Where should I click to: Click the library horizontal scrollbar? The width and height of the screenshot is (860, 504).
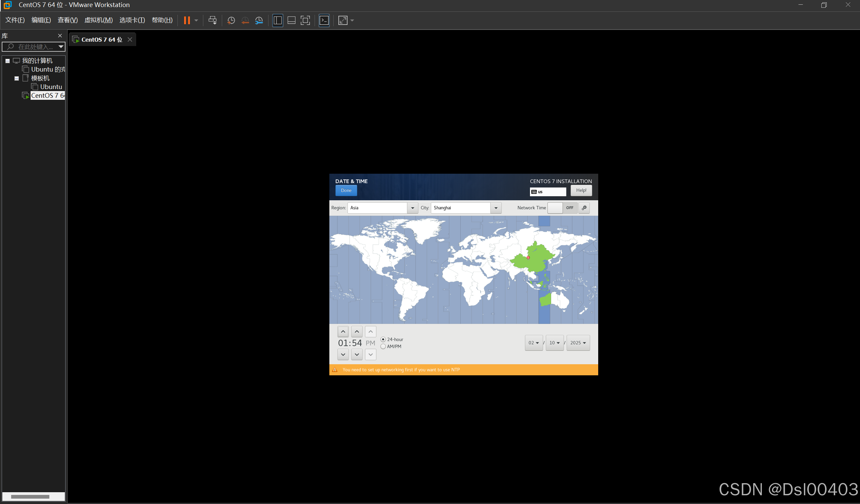pyautogui.click(x=30, y=497)
